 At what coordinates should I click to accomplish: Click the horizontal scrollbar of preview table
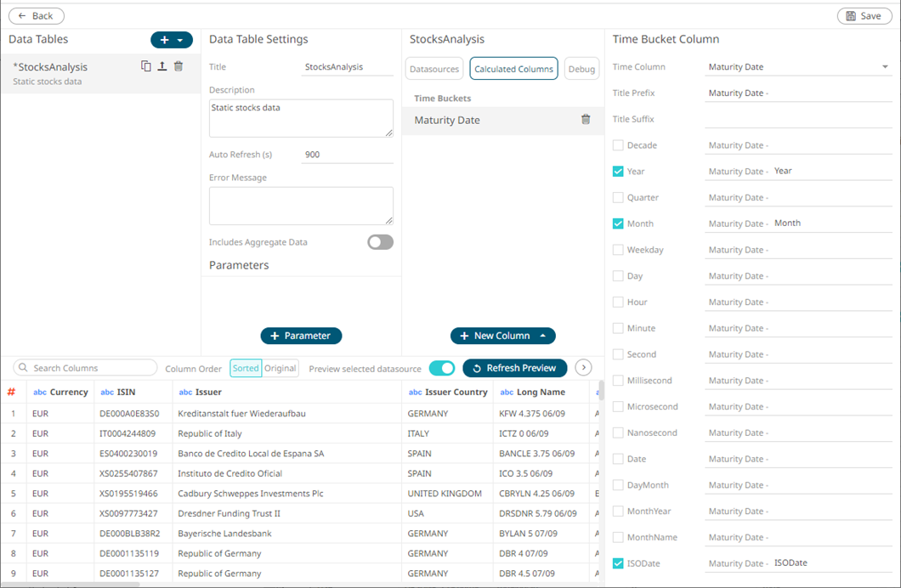[71, 585]
